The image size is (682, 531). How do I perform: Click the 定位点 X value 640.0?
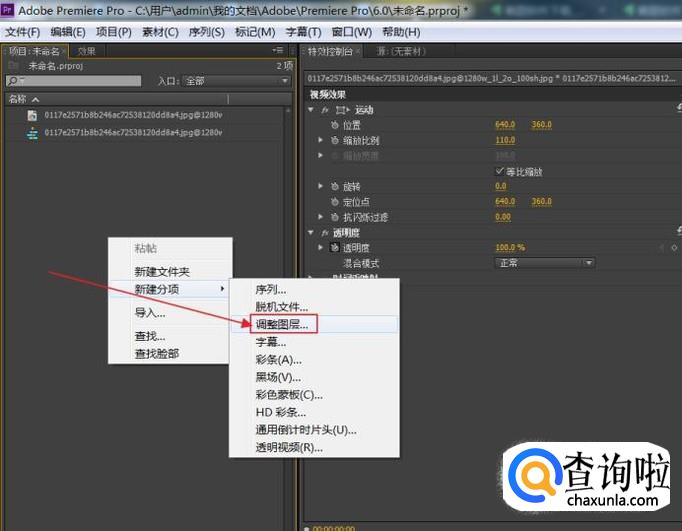click(x=505, y=201)
